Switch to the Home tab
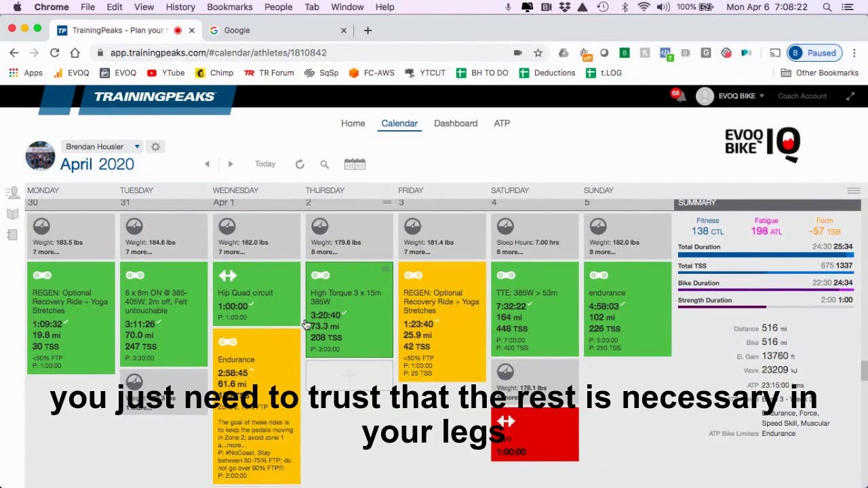 point(353,123)
